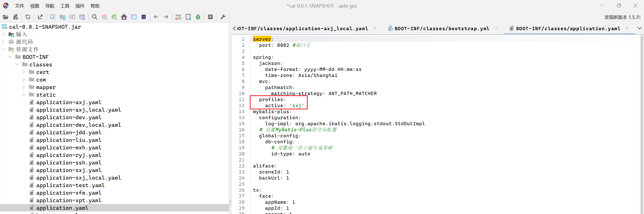
Task: Click the open file folder icon
Action: pyautogui.click(x=6, y=17)
